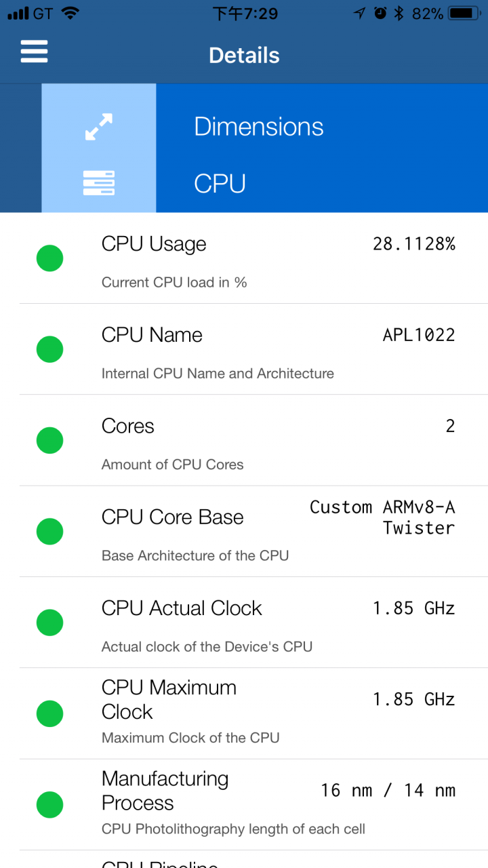The height and width of the screenshot is (868, 488).
Task: Tap the green dot beside CPU Usage
Action: 49,258
